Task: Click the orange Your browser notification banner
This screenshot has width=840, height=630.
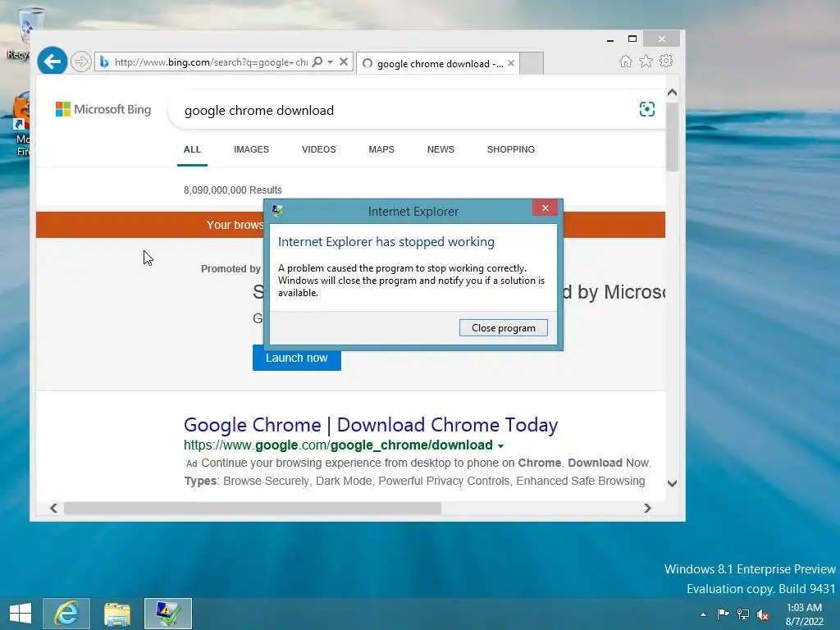Action: 150,225
